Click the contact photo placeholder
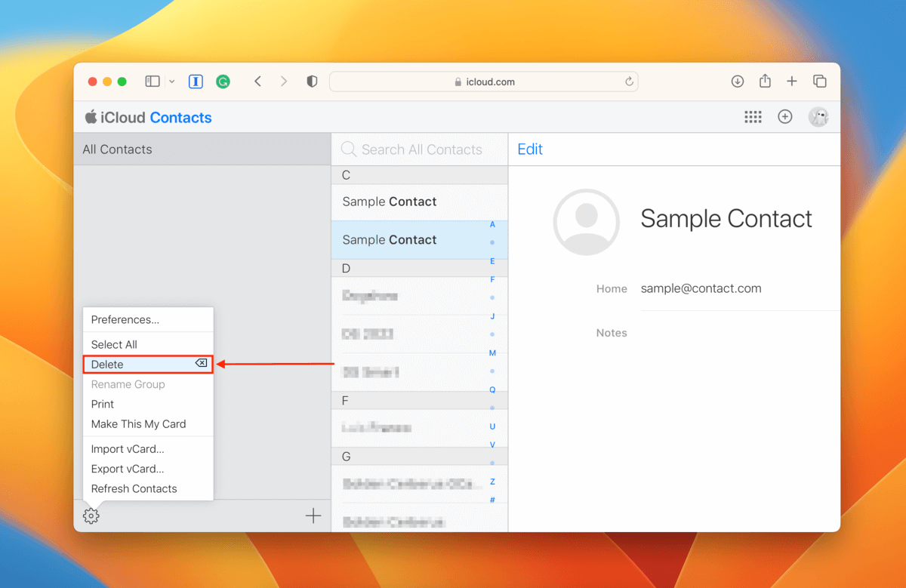Viewport: 906px width, 588px height. [587, 222]
